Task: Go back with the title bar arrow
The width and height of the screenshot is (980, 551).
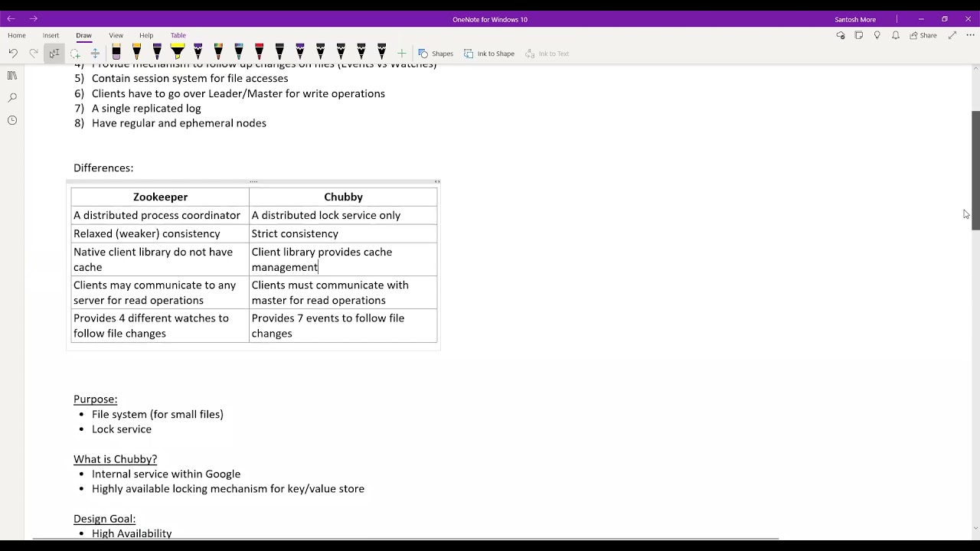Action: (11, 19)
